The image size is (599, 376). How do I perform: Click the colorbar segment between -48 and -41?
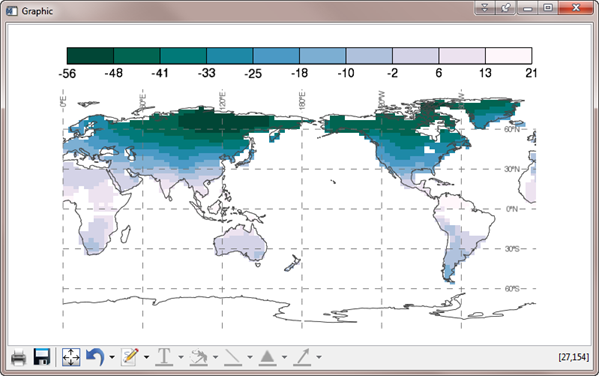click(137, 56)
